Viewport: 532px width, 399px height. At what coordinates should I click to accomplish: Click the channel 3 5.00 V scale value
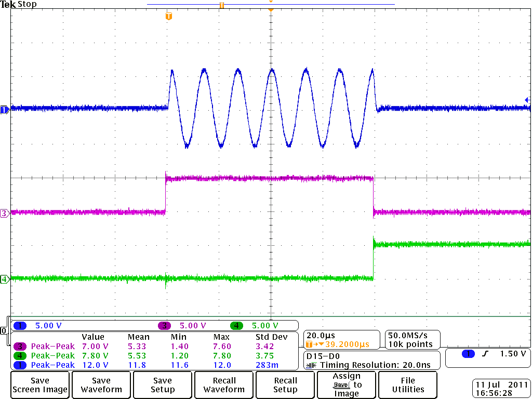[193, 326]
